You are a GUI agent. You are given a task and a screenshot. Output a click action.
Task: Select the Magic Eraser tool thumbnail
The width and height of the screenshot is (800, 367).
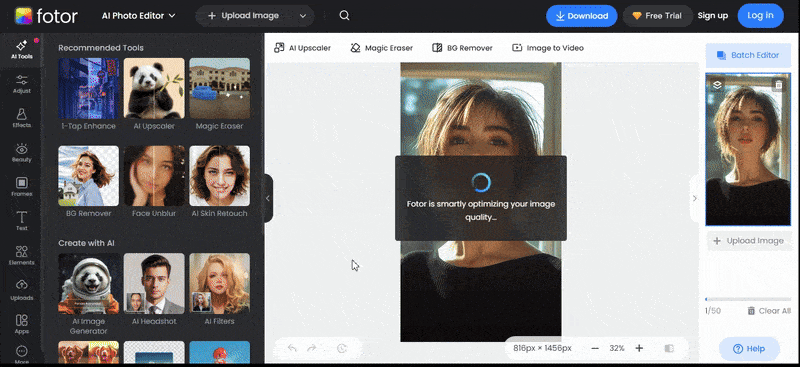[220, 88]
